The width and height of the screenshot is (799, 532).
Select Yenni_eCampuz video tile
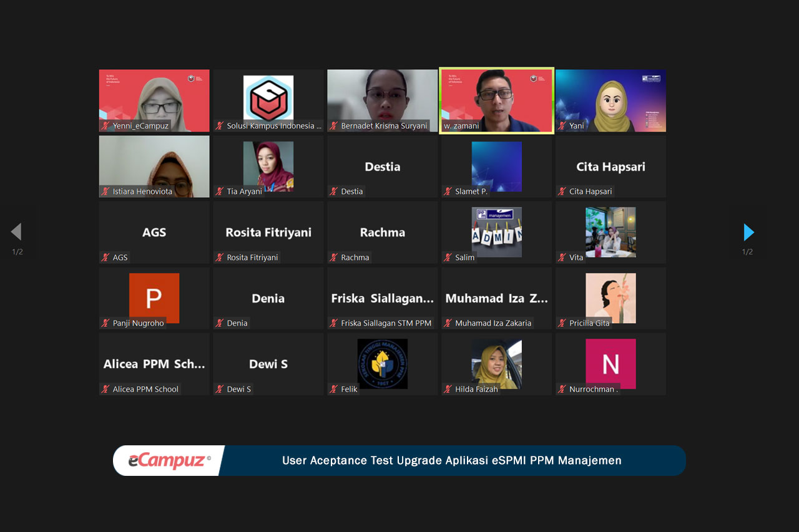(154, 100)
